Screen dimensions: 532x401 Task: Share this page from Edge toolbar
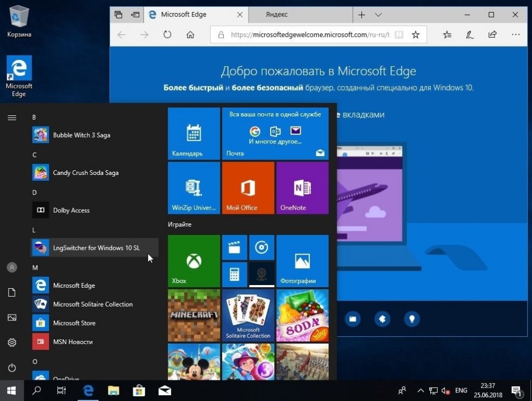(492, 35)
